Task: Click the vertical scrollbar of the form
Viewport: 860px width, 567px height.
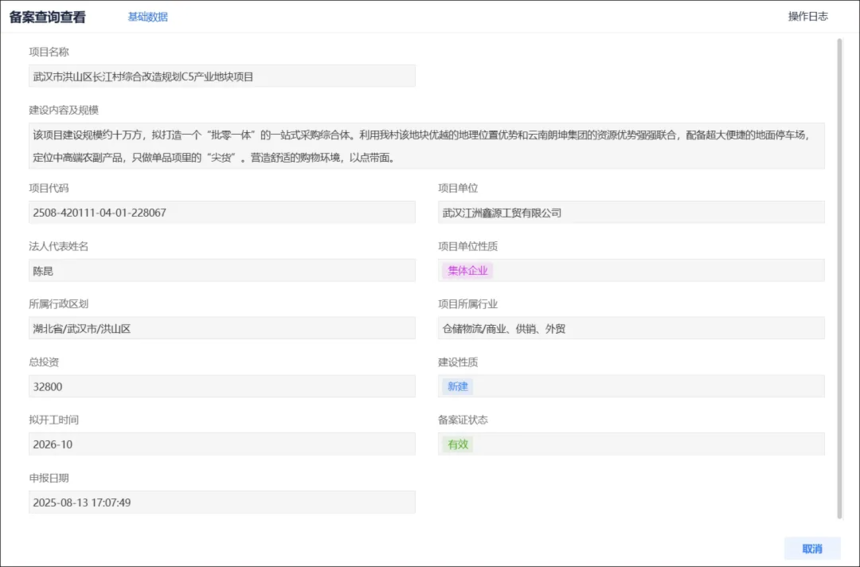Action: pyautogui.click(x=839, y=278)
